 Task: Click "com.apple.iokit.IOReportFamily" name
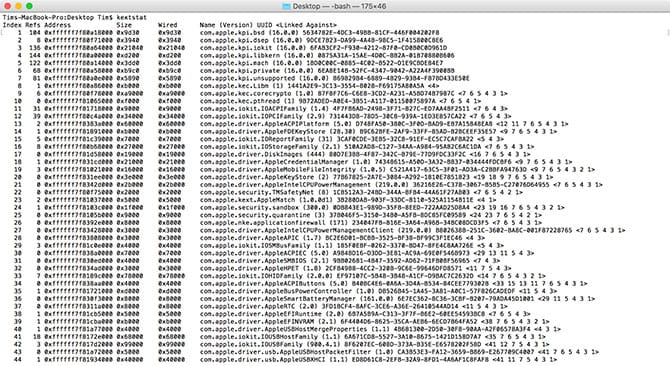coord(256,139)
